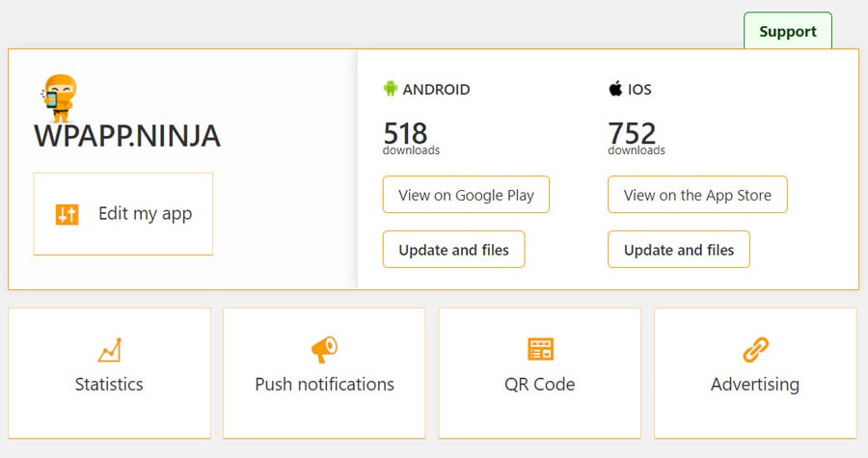Click the green Android robot icon

(x=391, y=89)
